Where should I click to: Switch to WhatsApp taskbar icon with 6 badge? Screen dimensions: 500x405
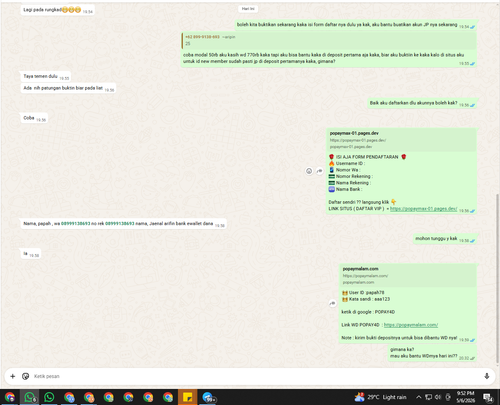click(x=30, y=397)
